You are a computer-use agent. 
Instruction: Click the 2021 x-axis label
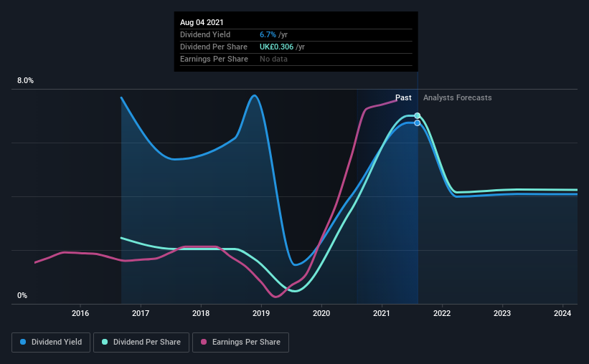(382, 313)
